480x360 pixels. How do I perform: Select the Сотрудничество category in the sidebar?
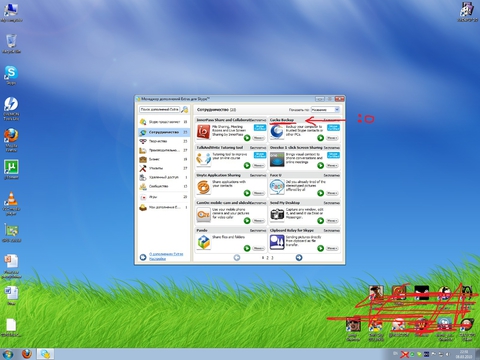[163, 132]
